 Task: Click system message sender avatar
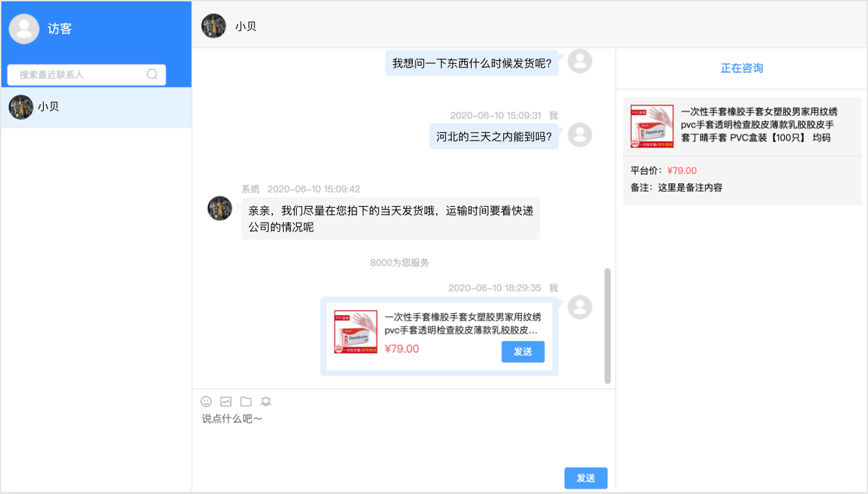click(x=220, y=208)
